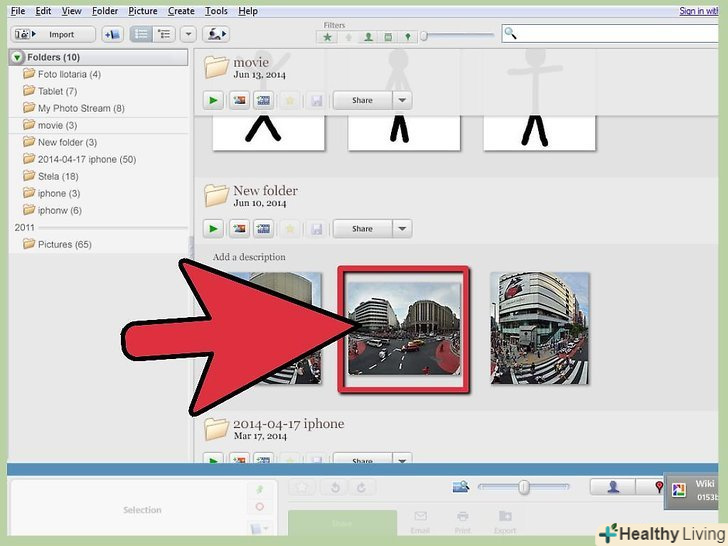Image resolution: width=728 pixels, height=546 pixels.
Task: Open the Picture menu
Action: 143,11
